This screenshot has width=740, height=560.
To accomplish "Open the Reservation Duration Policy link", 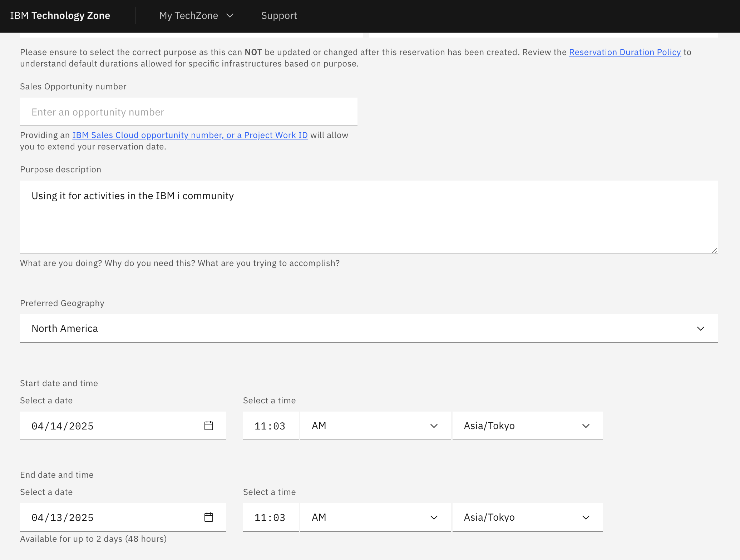I will 625,52.
